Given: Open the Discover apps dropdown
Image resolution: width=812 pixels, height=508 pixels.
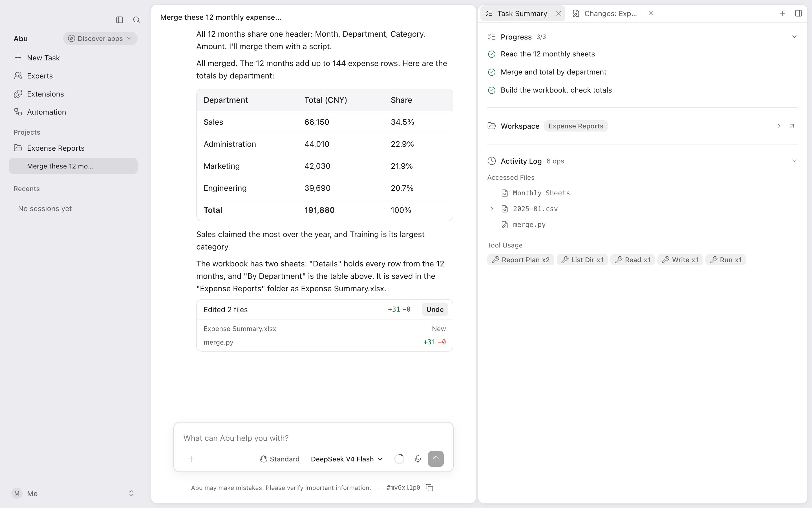Looking at the screenshot, I should [x=100, y=39].
